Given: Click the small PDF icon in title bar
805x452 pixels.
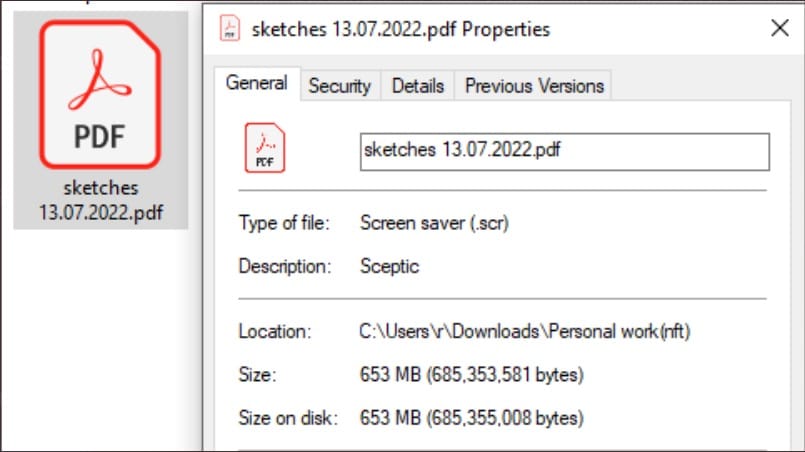Looking at the screenshot, I should click(x=229, y=28).
